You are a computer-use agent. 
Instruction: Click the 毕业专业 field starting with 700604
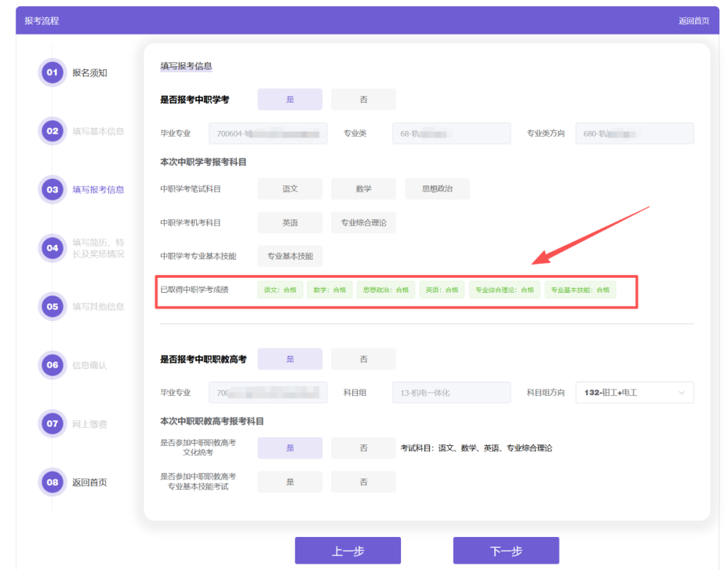pyautogui.click(x=268, y=134)
